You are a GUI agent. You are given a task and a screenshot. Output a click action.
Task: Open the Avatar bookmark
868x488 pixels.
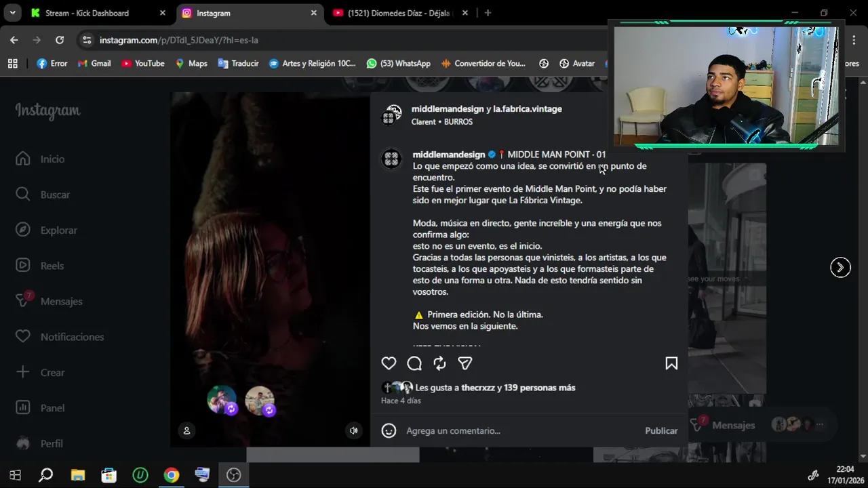(x=577, y=64)
